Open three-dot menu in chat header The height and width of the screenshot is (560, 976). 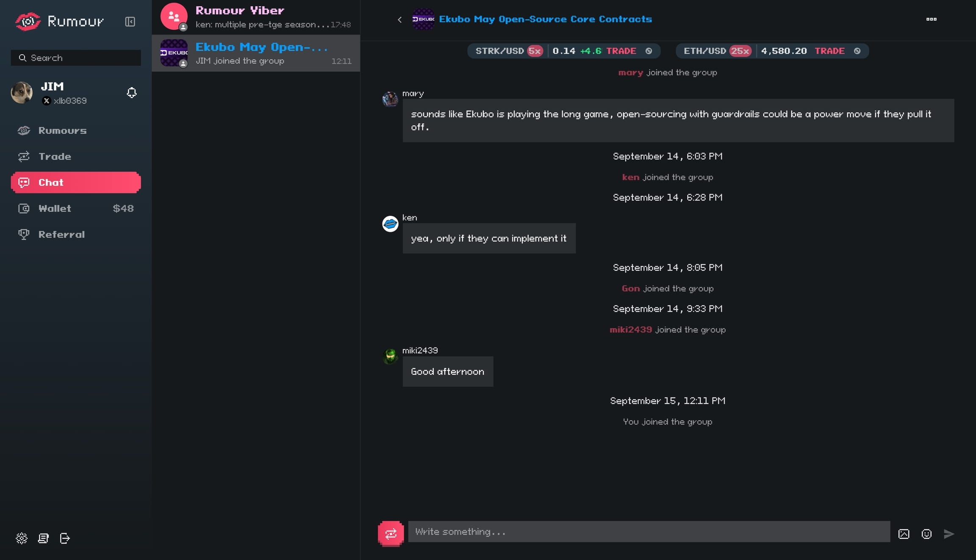pyautogui.click(x=931, y=19)
